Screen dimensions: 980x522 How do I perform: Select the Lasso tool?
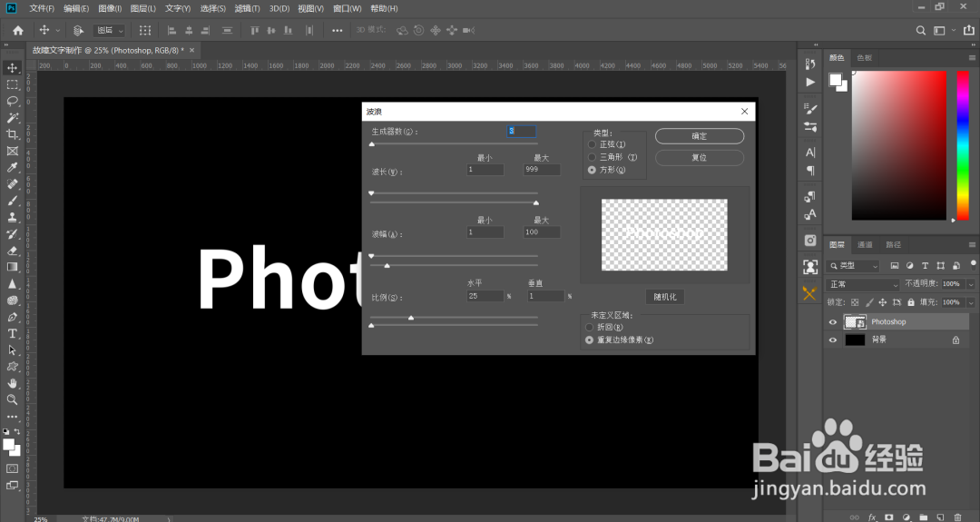coord(12,101)
